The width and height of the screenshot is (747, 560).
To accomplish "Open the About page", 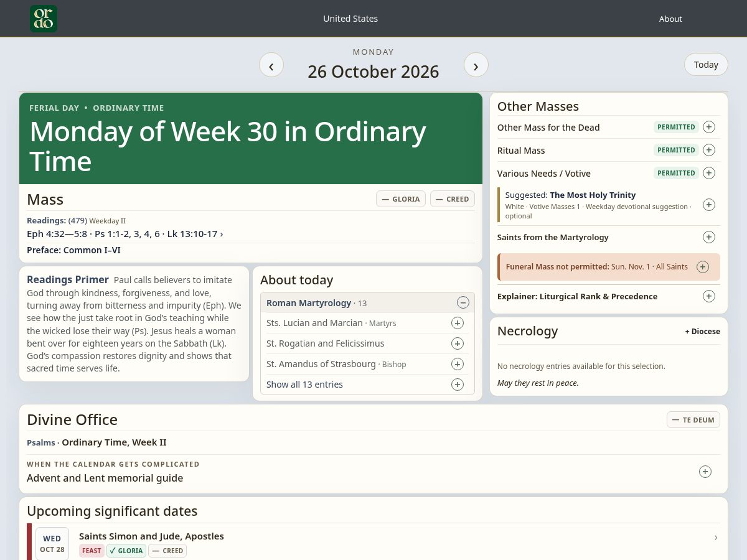I will coord(670,19).
